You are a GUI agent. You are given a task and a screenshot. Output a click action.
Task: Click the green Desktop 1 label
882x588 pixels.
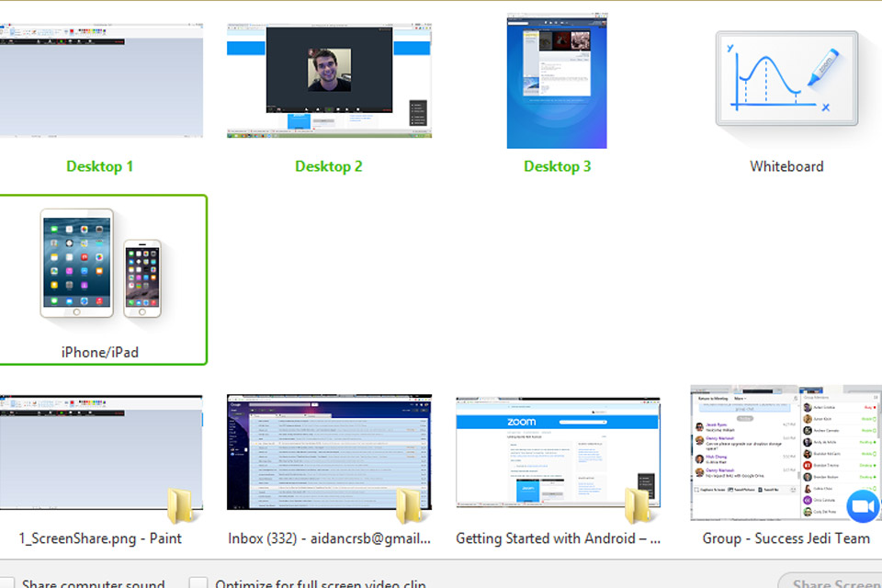pyautogui.click(x=100, y=166)
